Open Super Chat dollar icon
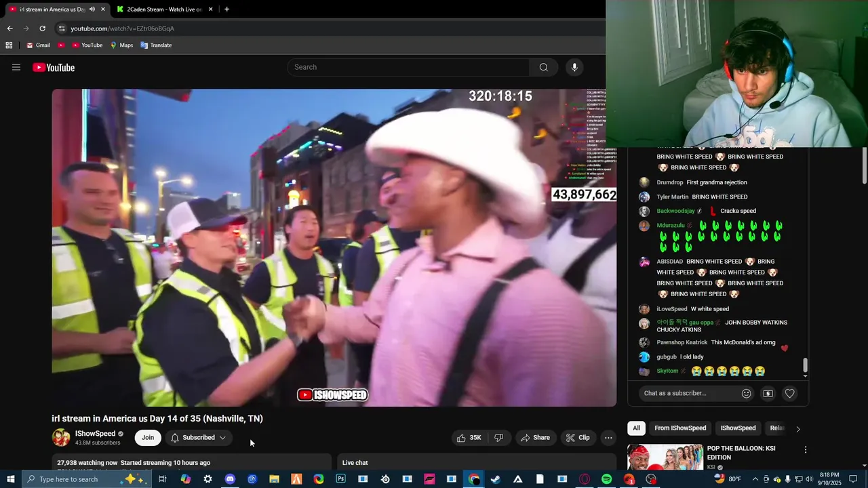 [x=768, y=393]
